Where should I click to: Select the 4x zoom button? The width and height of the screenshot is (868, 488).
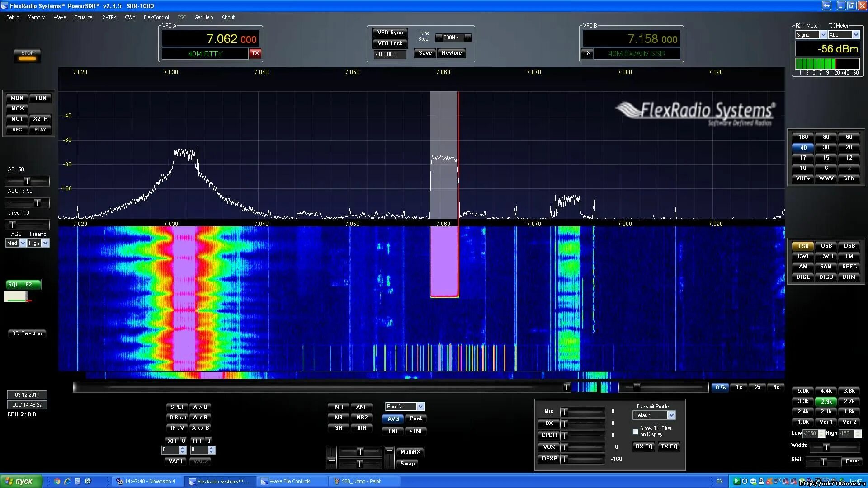(x=776, y=387)
